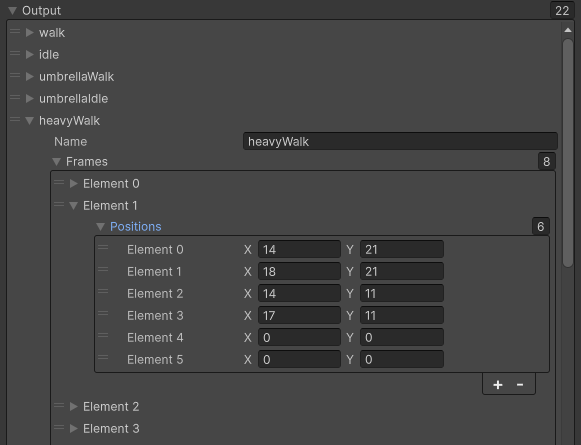The height and width of the screenshot is (445, 581).
Task: Collapse the Frames foldout
Action: point(56,162)
